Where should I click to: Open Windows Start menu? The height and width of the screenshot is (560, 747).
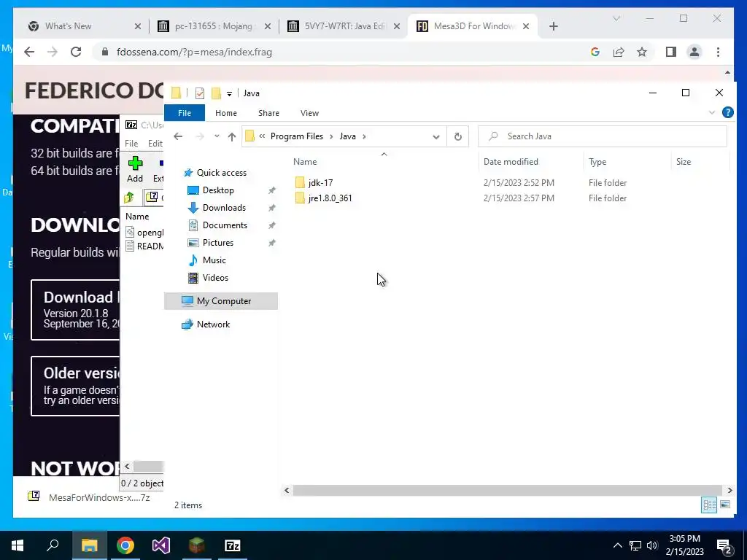[18, 545]
